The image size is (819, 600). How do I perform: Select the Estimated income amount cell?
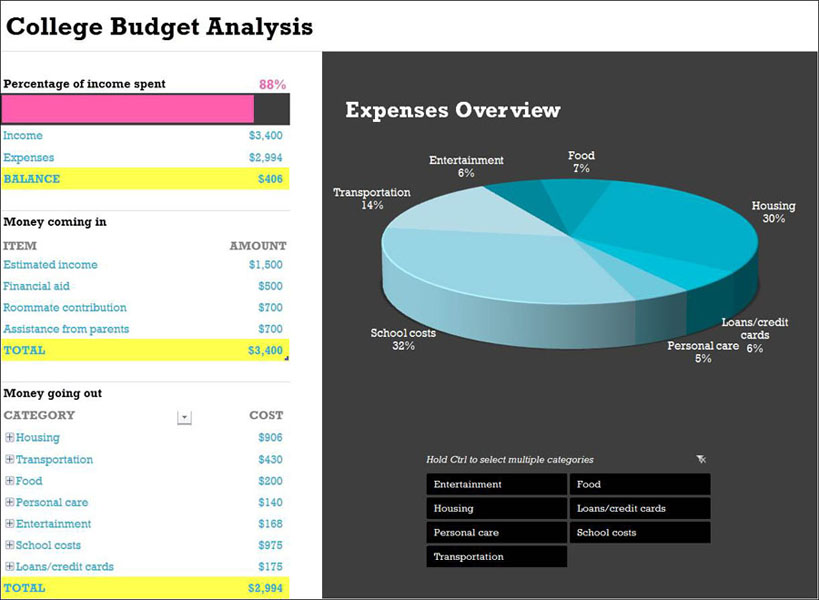265,265
